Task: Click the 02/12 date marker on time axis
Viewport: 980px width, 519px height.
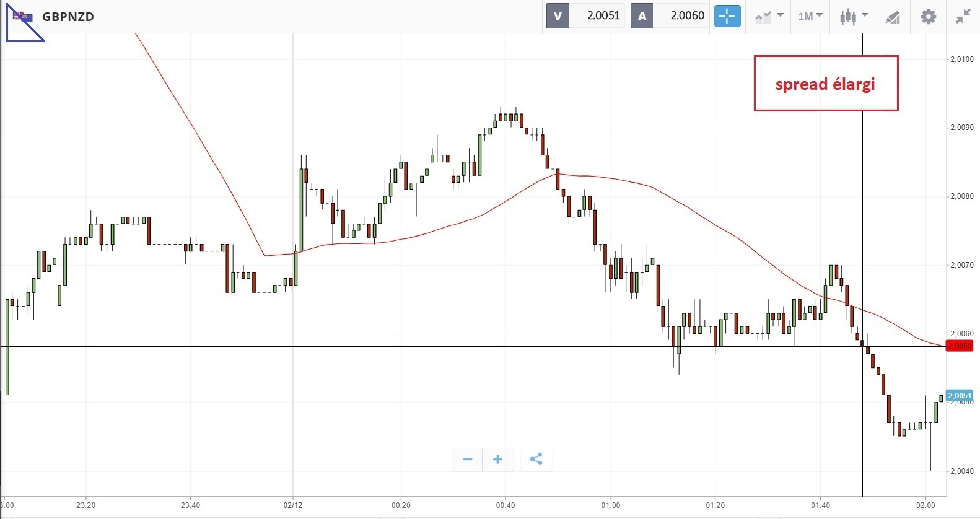Action: coord(292,505)
